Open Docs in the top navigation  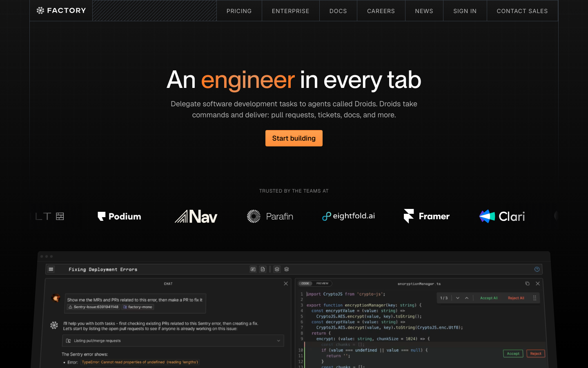click(x=338, y=11)
